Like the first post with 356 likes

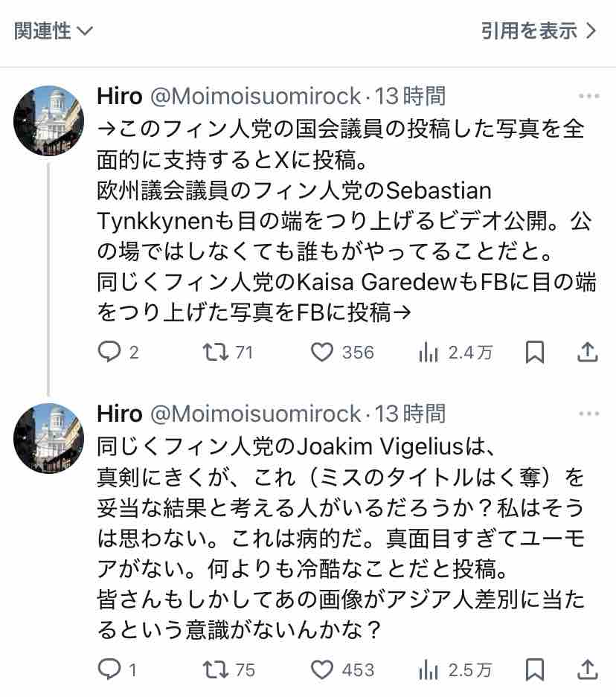(x=322, y=352)
